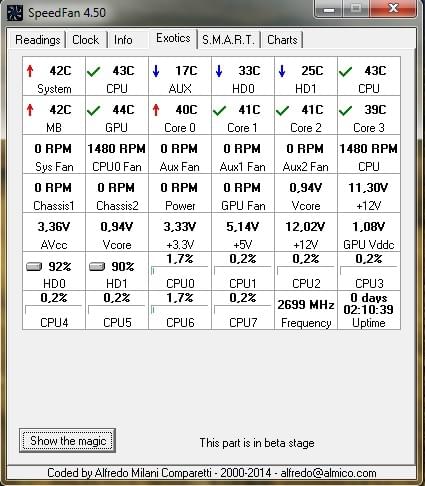This screenshot has width=425, height=486.
Task: Click the 11,30V +12V voltage cell
Action: (x=369, y=193)
